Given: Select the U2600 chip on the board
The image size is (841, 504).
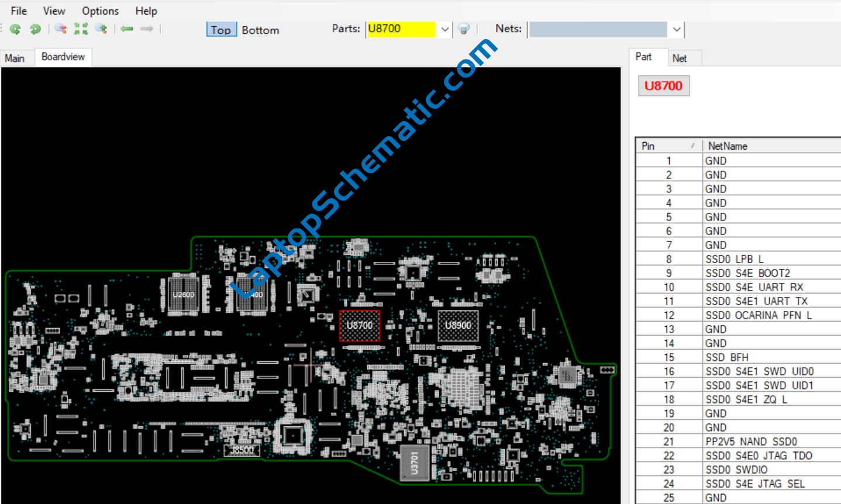Looking at the screenshot, I should 184,295.
